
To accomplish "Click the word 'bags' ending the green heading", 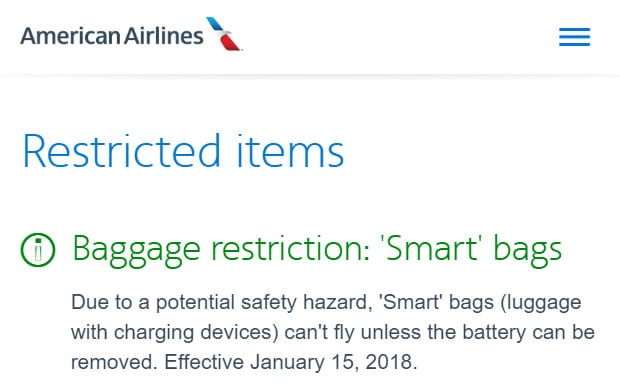I will tap(528, 251).
